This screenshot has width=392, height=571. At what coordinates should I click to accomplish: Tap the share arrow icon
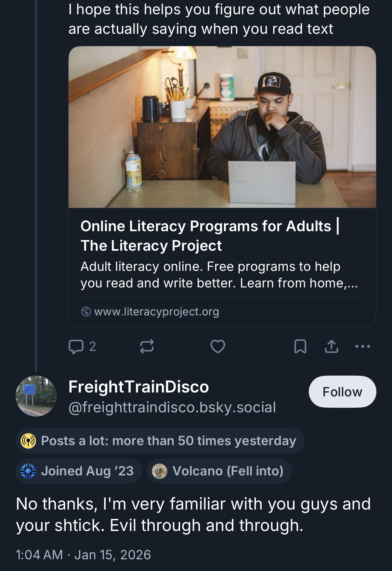tap(331, 346)
